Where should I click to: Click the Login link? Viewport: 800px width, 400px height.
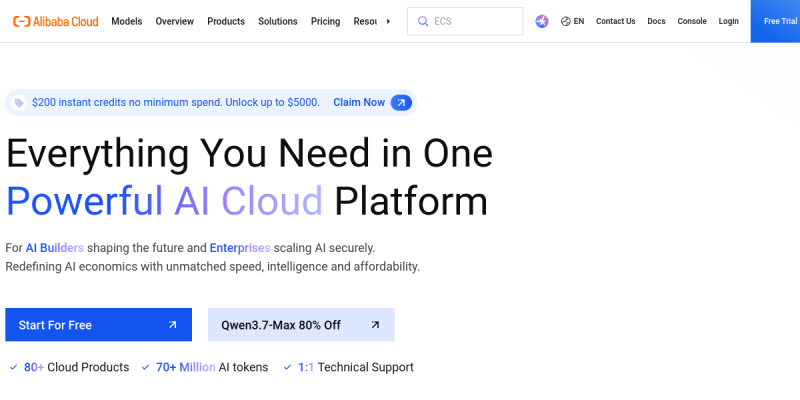click(729, 21)
